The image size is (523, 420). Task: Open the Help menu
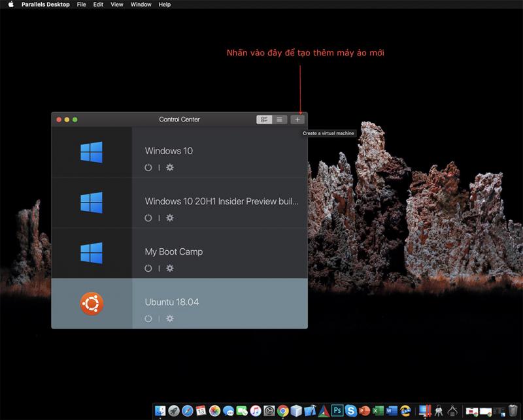tap(165, 5)
